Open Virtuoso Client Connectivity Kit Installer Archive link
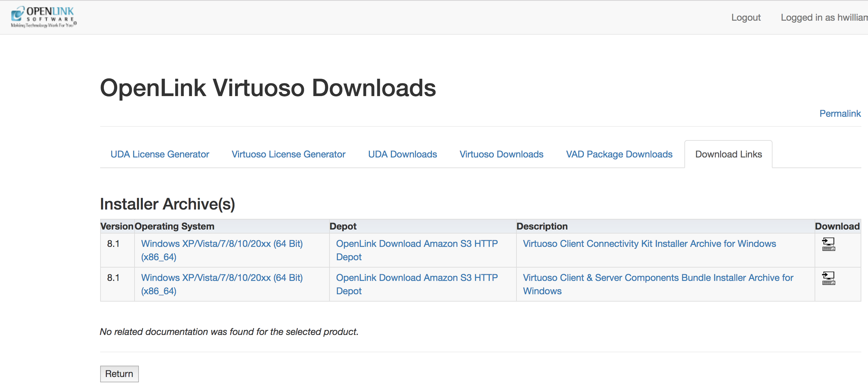This screenshot has width=868, height=389. tap(649, 244)
